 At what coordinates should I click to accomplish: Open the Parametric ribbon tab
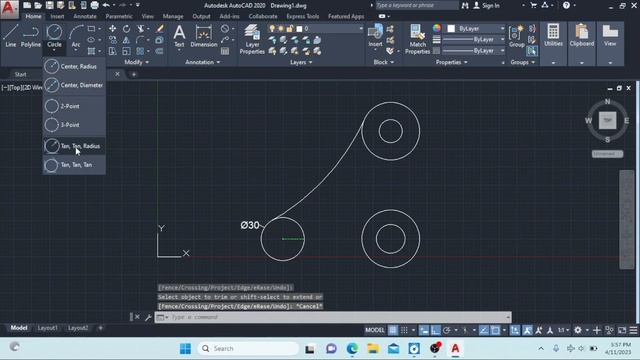[119, 16]
